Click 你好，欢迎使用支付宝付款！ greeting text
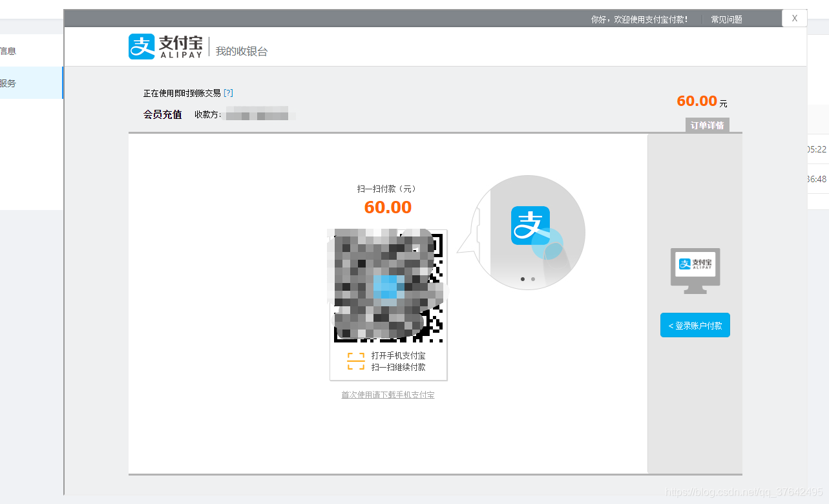829x504 pixels. [x=640, y=19]
